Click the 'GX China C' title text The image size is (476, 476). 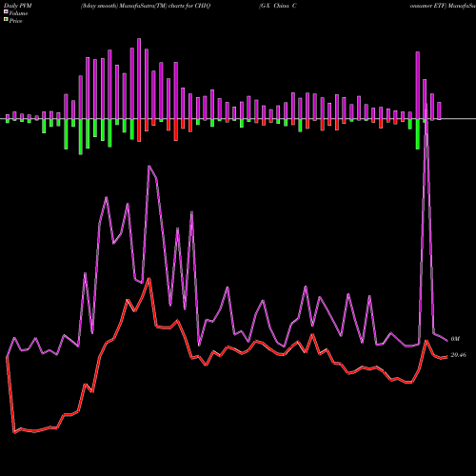click(278, 6)
